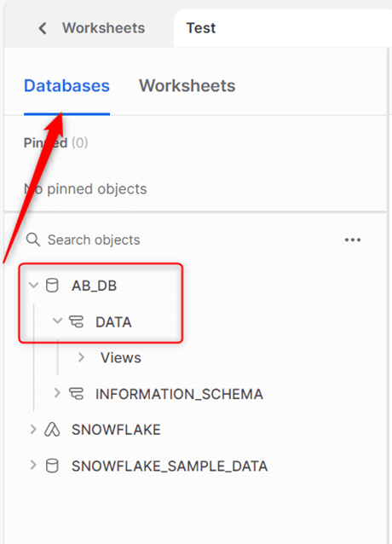Expand the INFORMATION_SCHEMA node
This screenshot has height=544, width=392.
point(57,393)
